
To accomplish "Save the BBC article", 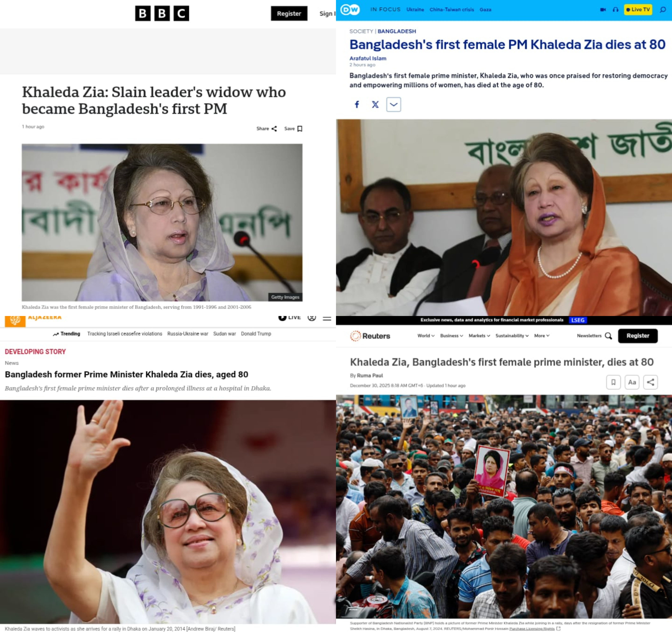I will tap(293, 129).
